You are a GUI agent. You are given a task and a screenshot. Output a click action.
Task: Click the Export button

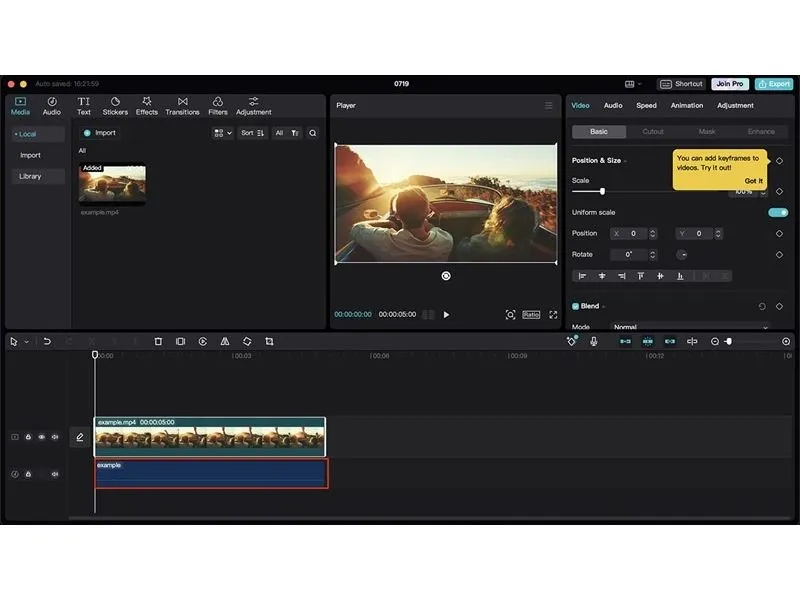coord(774,84)
